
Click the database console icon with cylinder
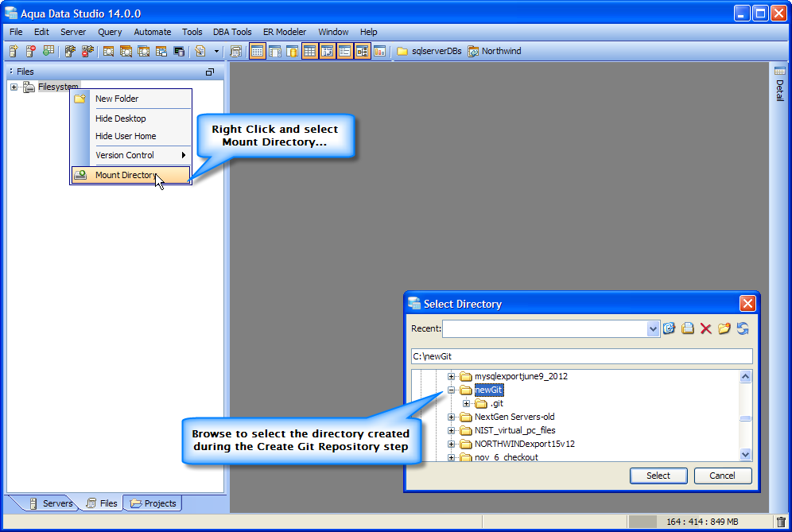(179, 51)
